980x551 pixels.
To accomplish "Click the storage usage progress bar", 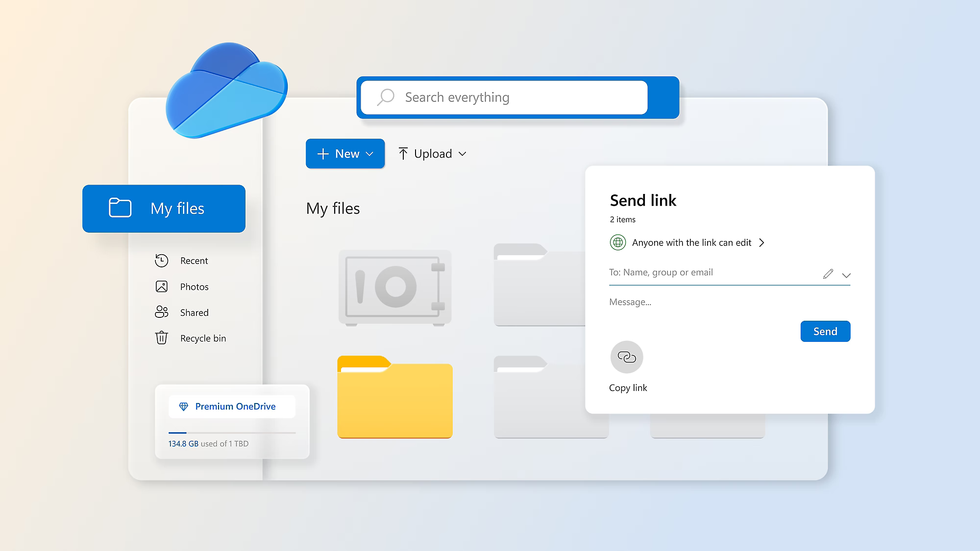I will [232, 433].
